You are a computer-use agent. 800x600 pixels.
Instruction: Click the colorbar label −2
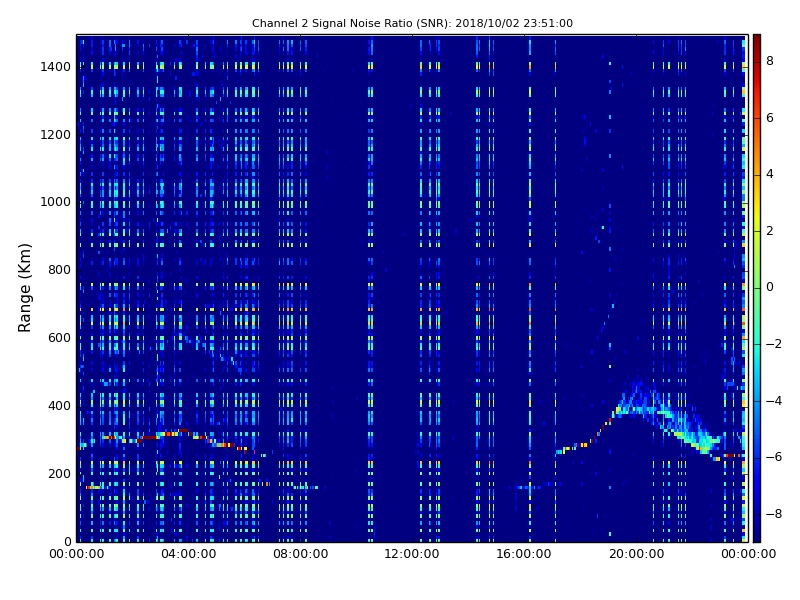774,344
